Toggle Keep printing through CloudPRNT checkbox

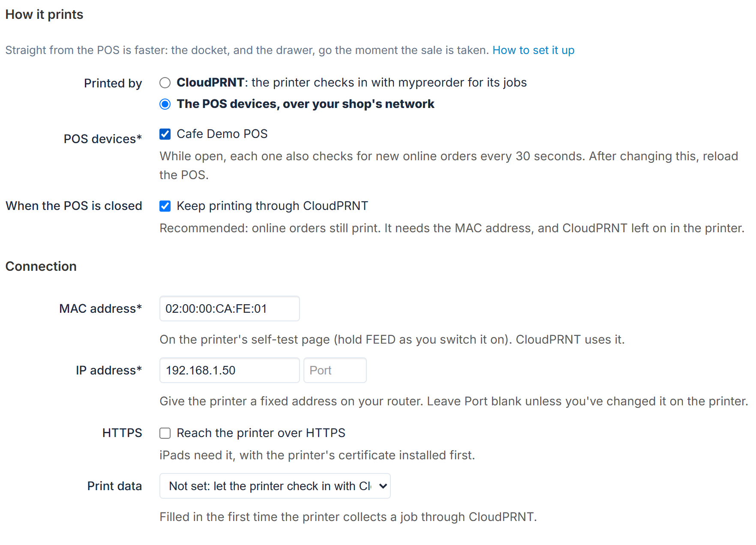pyautogui.click(x=165, y=206)
